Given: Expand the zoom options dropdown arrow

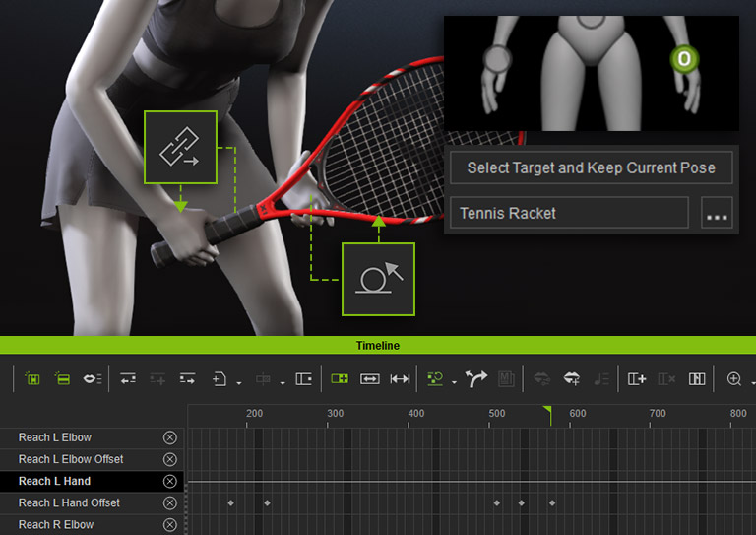Looking at the screenshot, I should pyautogui.click(x=752, y=381).
